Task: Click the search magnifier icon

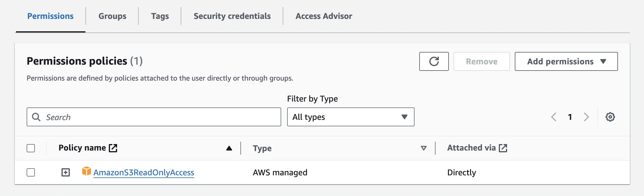Action: tap(36, 117)
